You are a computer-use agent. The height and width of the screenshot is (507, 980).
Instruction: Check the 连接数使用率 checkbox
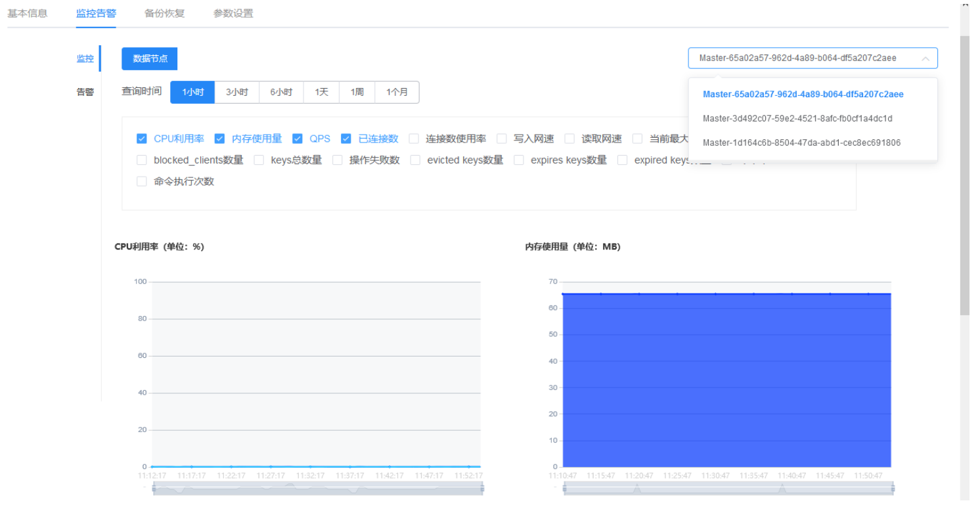(x=414, y=139)
